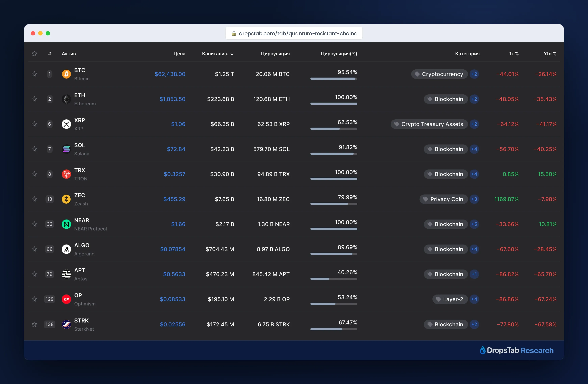The height and width of the screenshot is (384, 588).
Task: Click the Bitcoin coin logo icon
Action: (x=66, y=74)
